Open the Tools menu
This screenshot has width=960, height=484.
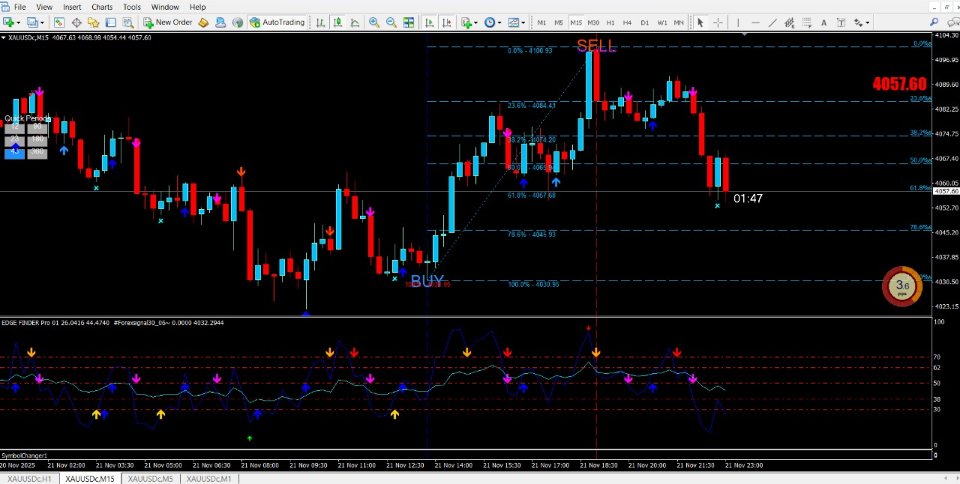pyautogui.click(x=132, y=7)
